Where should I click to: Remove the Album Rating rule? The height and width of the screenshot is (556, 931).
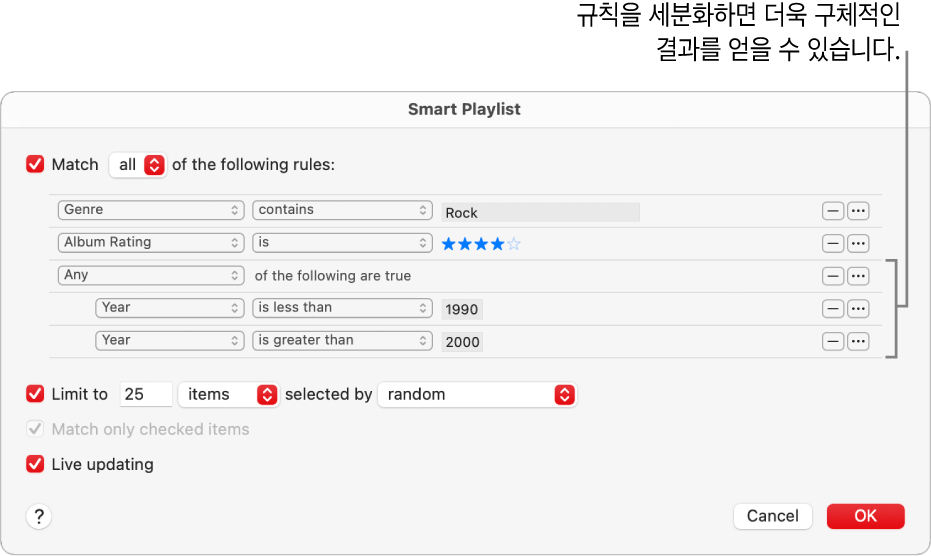[x=832, y=243]
